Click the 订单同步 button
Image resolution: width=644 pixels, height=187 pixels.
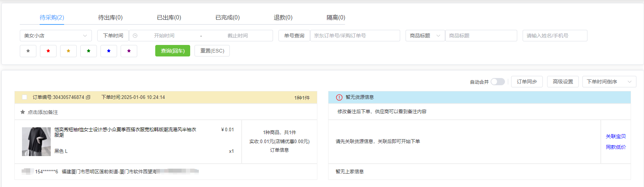point(527,82)
